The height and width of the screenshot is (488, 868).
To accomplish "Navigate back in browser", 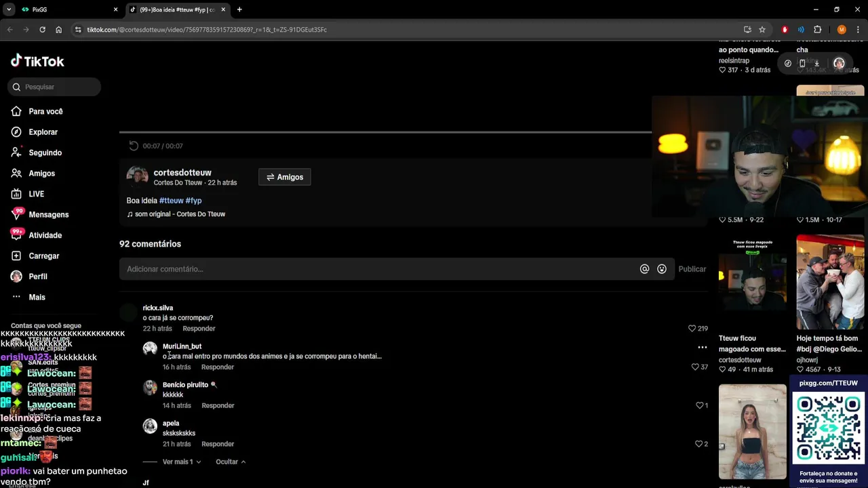I will (9, 30).
